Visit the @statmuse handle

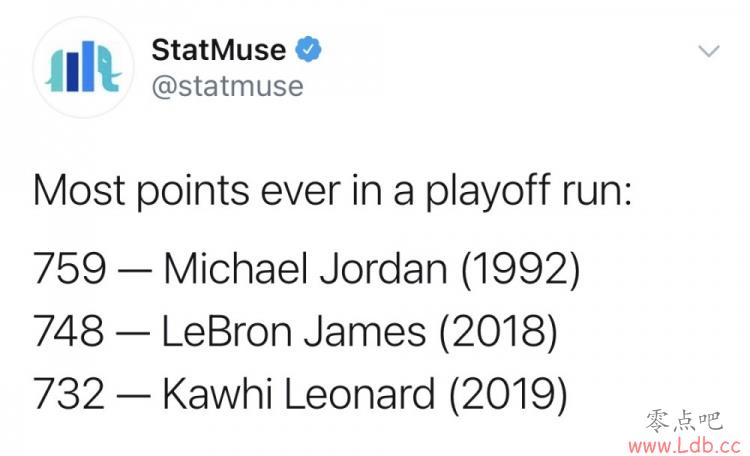pyautogui.click(x=228, y=87)
